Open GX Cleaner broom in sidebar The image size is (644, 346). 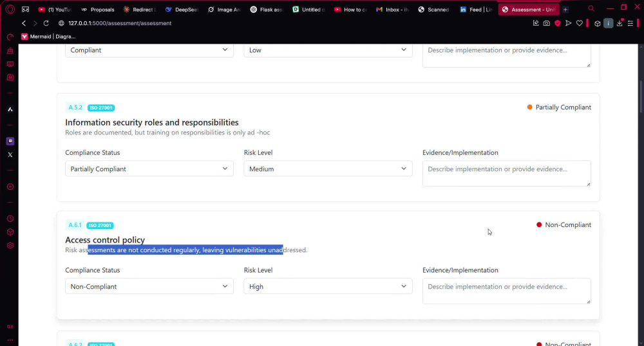10,51
